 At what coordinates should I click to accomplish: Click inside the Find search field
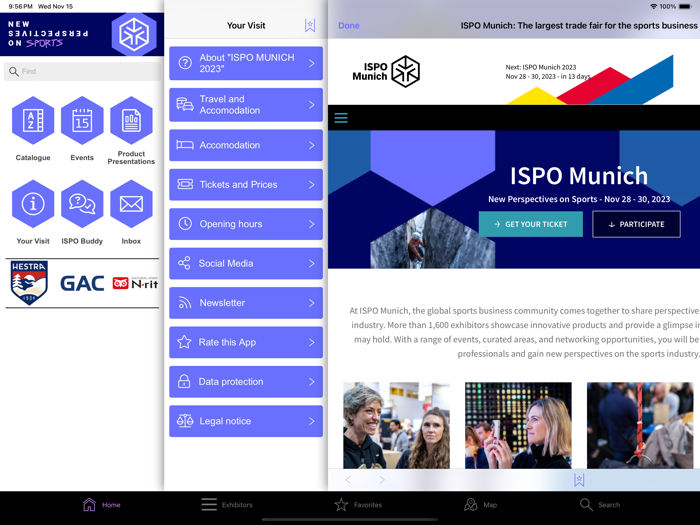click(82, 71)
